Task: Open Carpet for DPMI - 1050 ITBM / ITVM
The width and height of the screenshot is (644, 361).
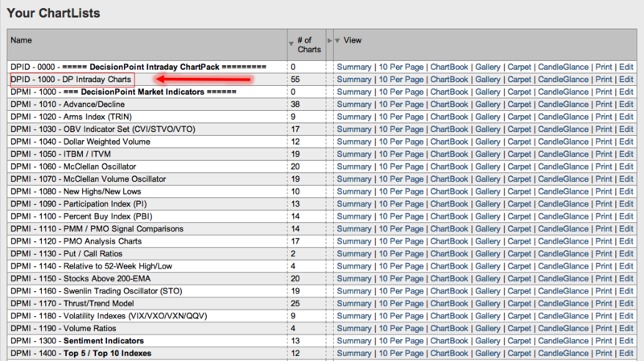Action: coord(519,154)
